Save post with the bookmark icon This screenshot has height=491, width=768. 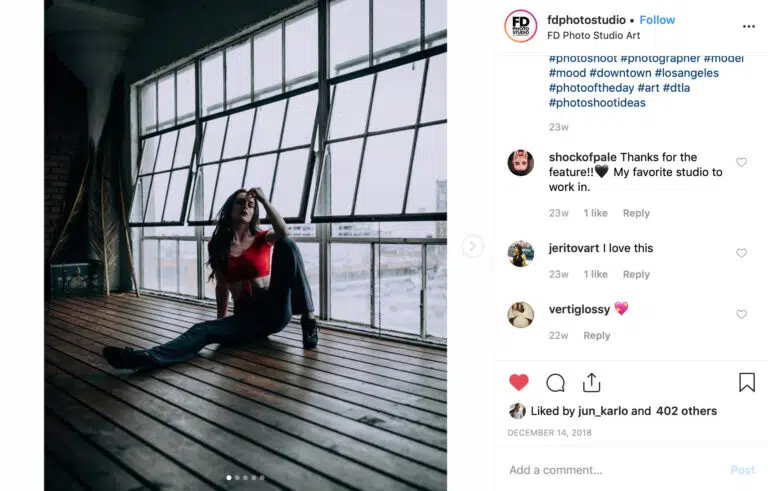[x=746, y=382]
